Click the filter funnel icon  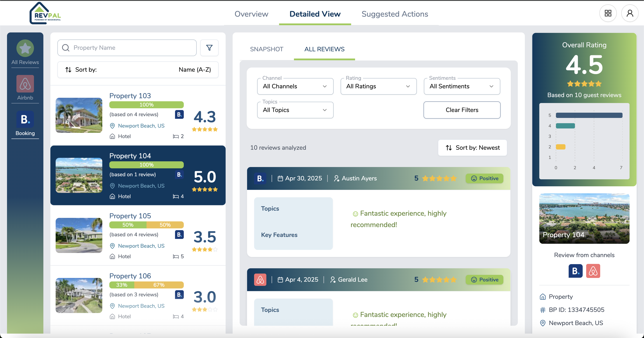[x=209, y=48]
